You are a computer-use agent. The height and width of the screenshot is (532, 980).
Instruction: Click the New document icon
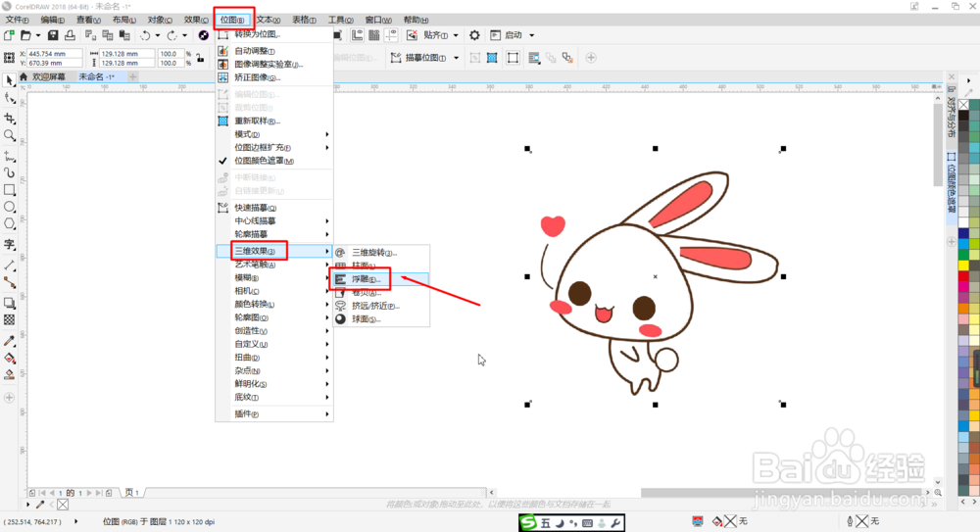pos(9,35)
